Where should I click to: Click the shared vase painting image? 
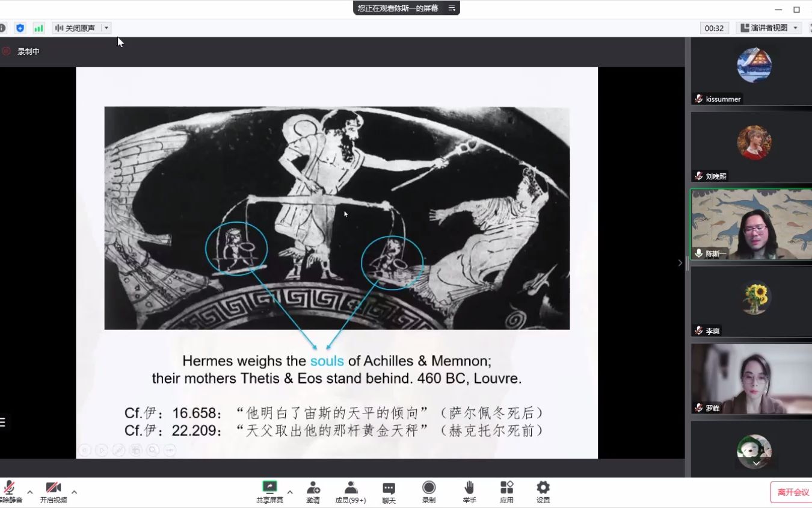(x=337, y=218)
